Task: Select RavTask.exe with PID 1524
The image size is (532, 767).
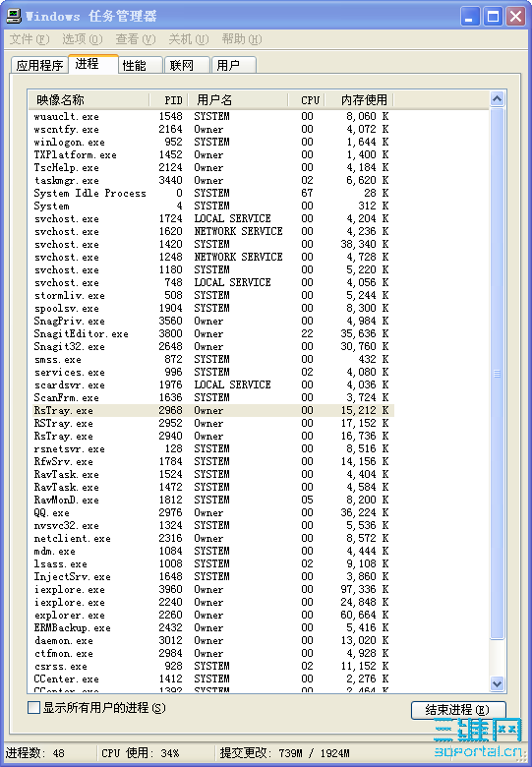Action: coord(213,474)
